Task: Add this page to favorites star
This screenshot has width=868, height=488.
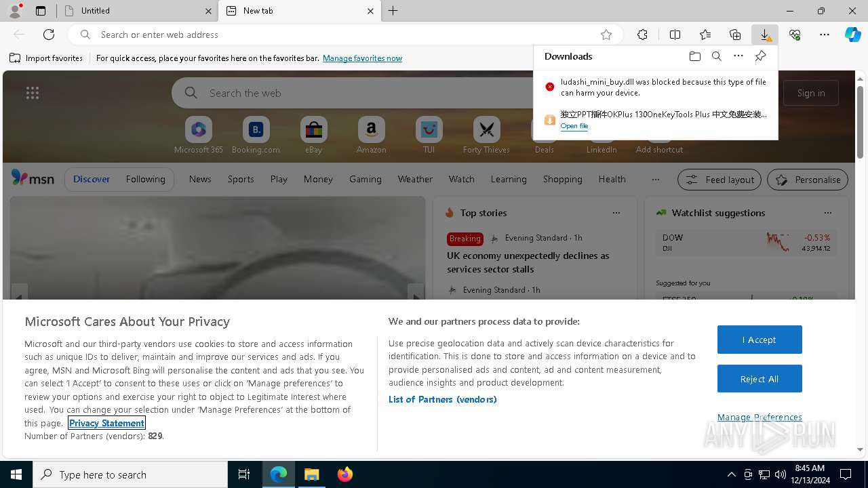Action: (606, 35)
